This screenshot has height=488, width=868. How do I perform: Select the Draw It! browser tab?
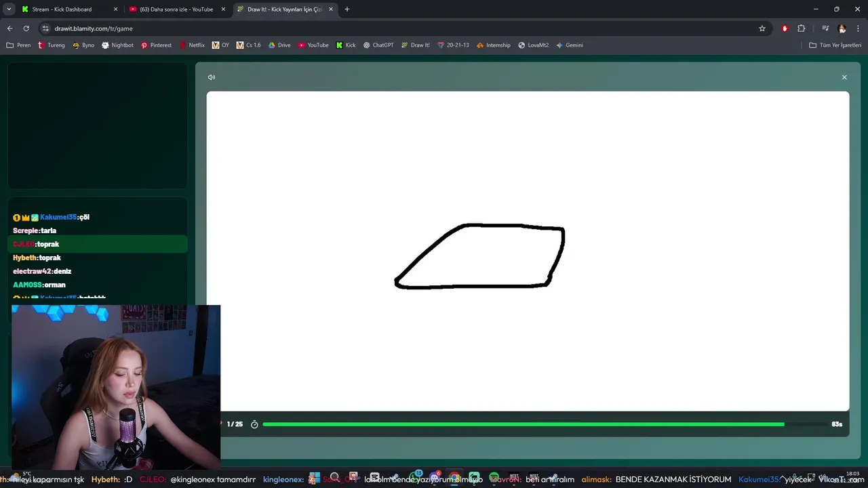pyautogui.click(x=285, y=9)
